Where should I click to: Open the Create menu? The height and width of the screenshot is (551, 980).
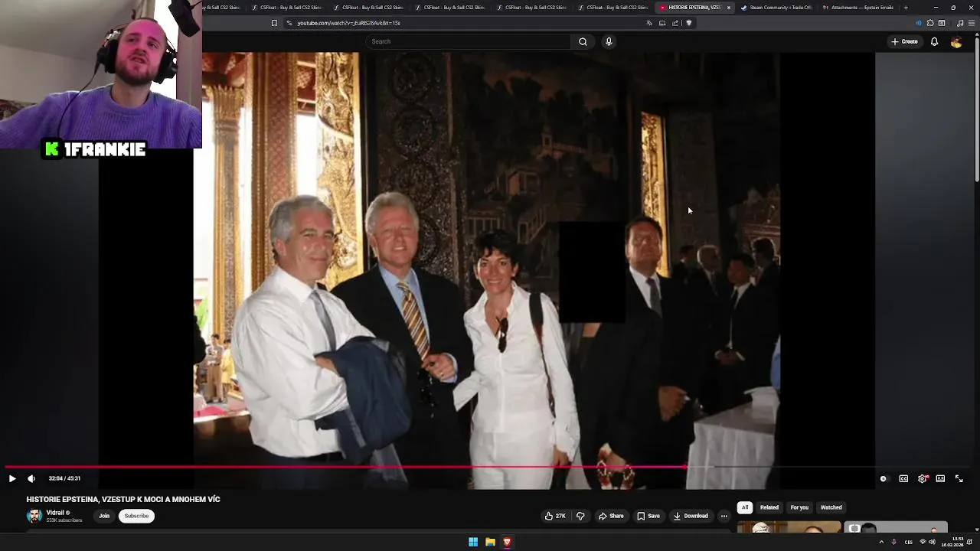click(904, 41)
